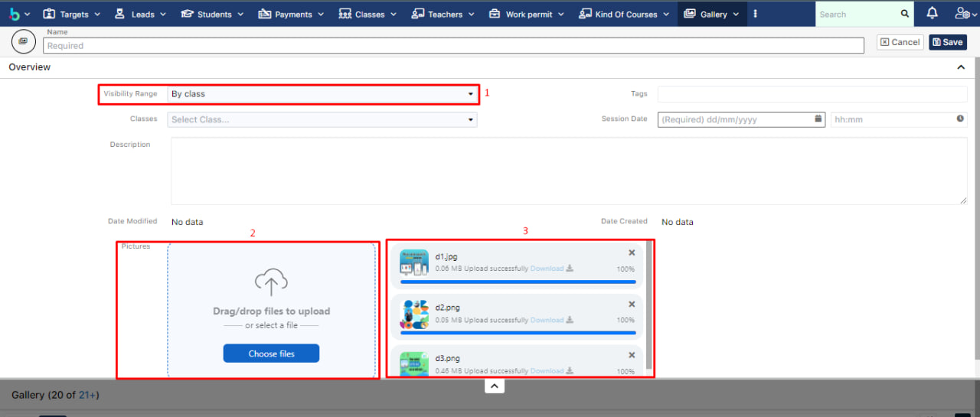This screenshot has height=417, width=980.
Task: Click the Download link for d2.png
Action: [x=547, y=320]
